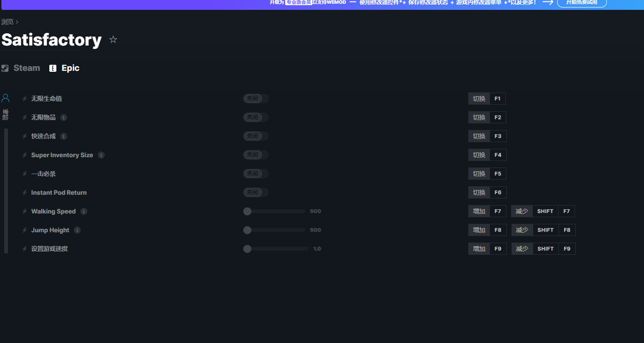Enable 快速合成 switch

256,136
